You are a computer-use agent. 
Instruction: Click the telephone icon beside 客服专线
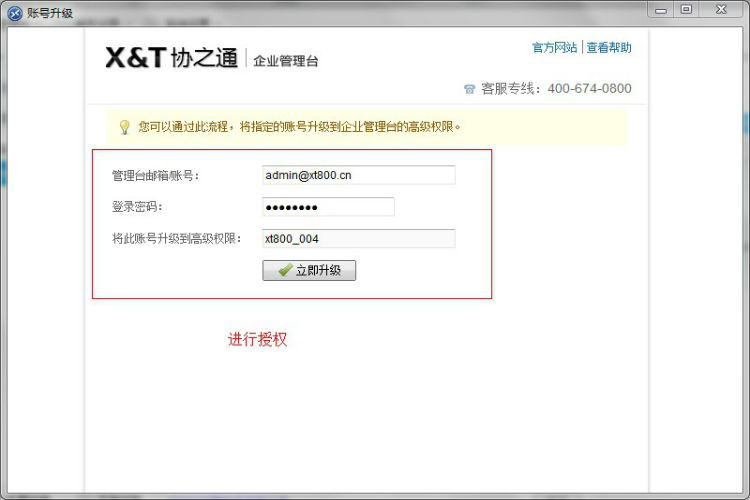click(470, 89)
